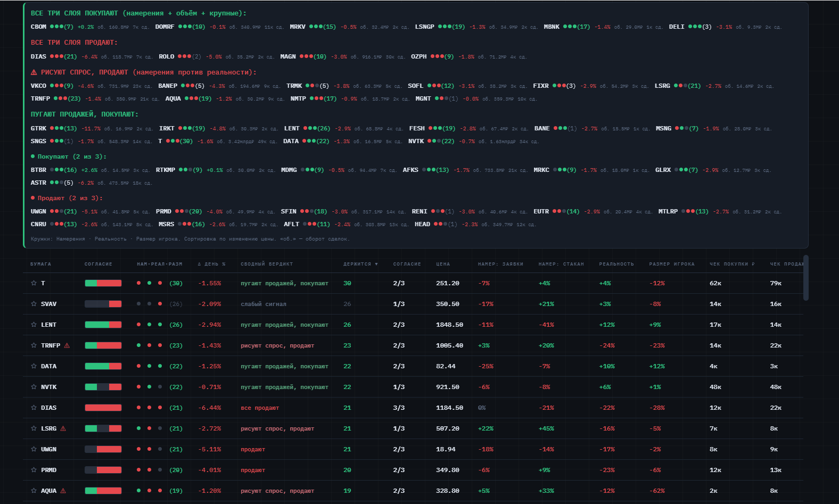Favorite NVTK using the star icon
The width and height of the screenshot is (839, 504).
[x=34, y=387]
